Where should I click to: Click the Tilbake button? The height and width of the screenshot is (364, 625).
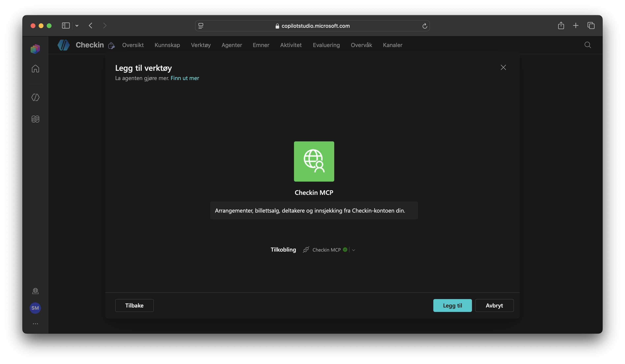pos(134,305)
